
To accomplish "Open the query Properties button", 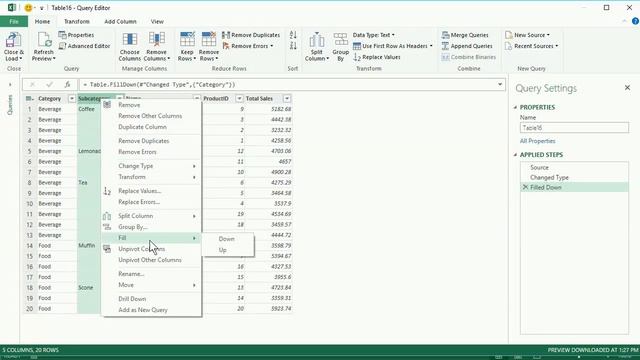I will [x=76, y=35].
